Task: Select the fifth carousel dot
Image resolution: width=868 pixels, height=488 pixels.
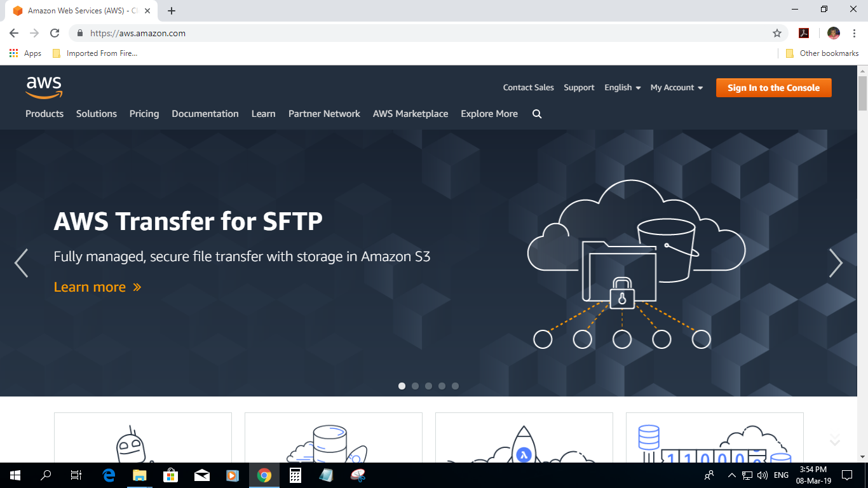Action: tap(455, 386)
